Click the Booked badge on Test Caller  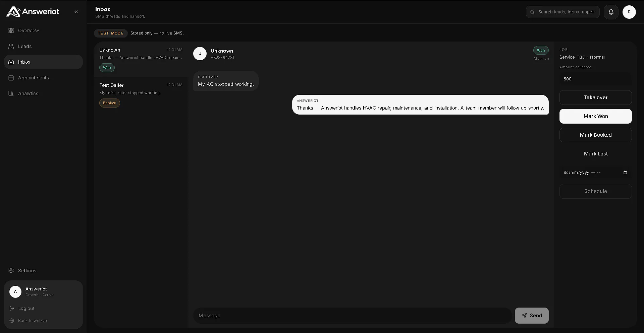[x=110, y=103]
